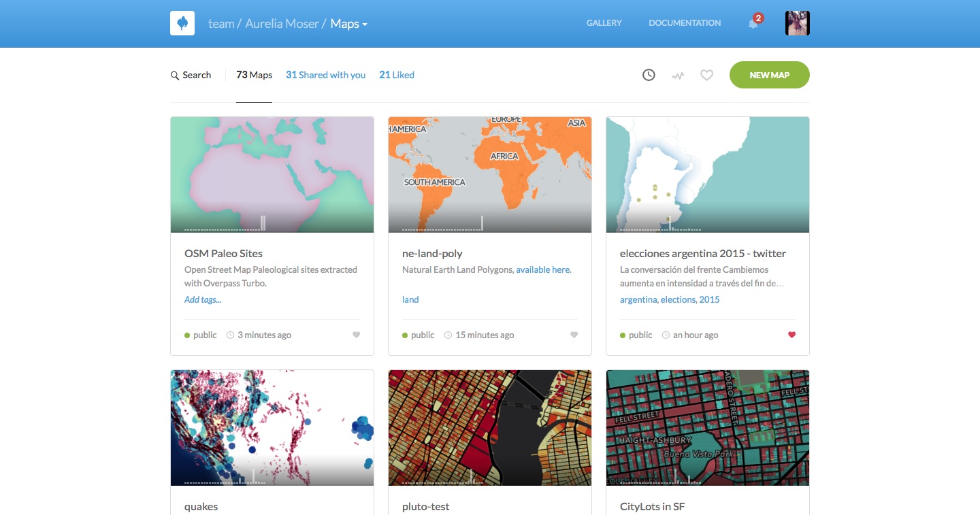Follow the 'available here.' link
Viewport: 980px width, 515px height.
544,269
